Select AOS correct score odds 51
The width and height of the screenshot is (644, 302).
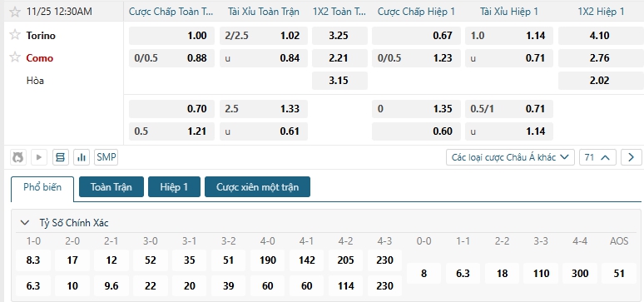pyautogui.click(x=619, y=273)
